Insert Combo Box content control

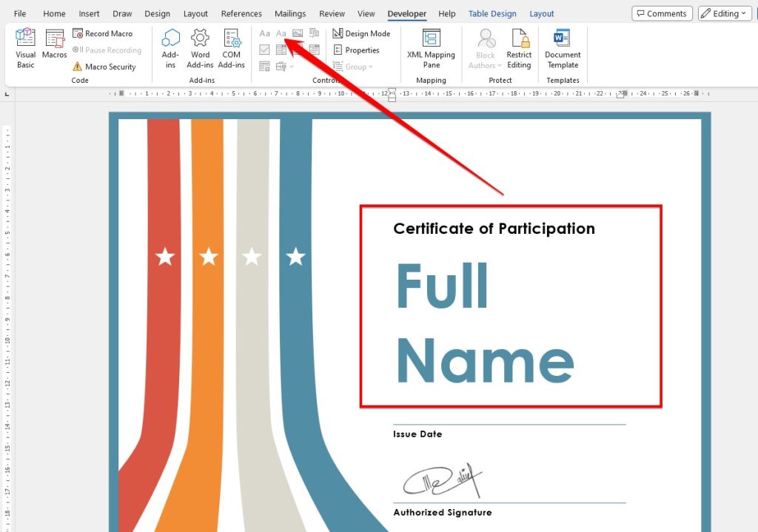click(x=281, y=50)
